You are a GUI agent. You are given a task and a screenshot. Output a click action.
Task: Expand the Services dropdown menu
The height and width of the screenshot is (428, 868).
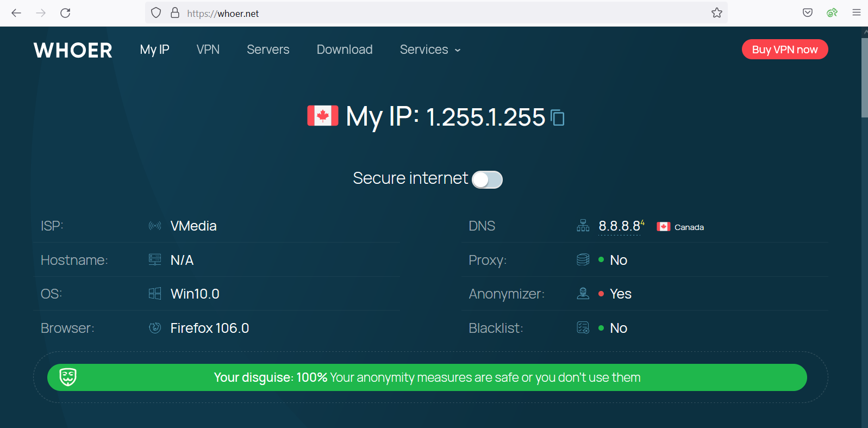[x=430, y=49]
